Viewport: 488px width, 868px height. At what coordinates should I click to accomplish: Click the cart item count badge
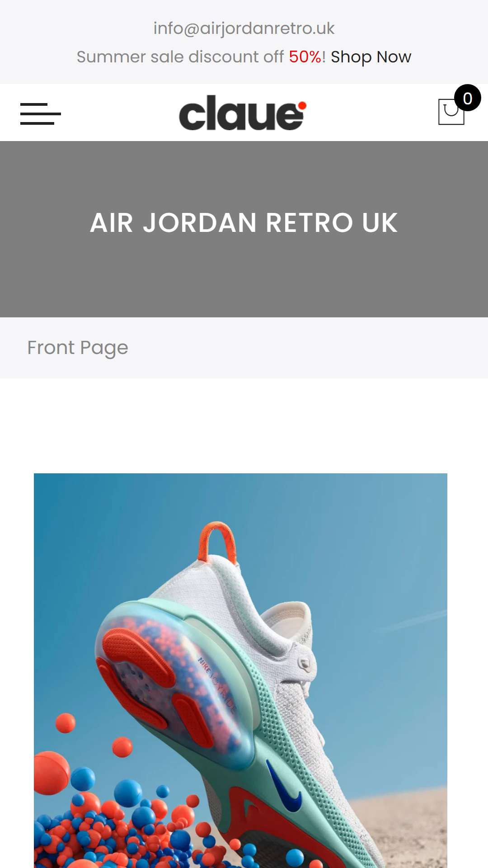pyautogui.click(x=467, y=98)
